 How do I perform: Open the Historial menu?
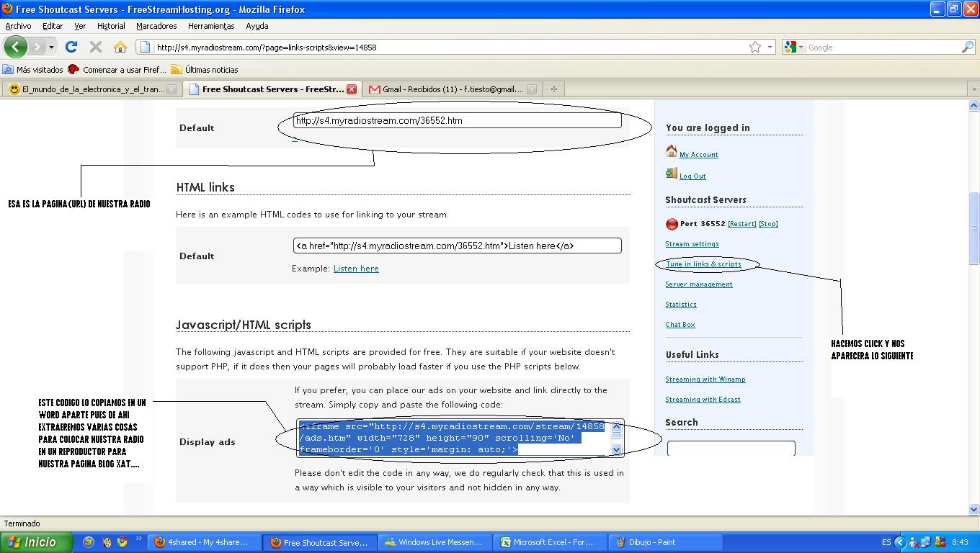pos(111,26)
